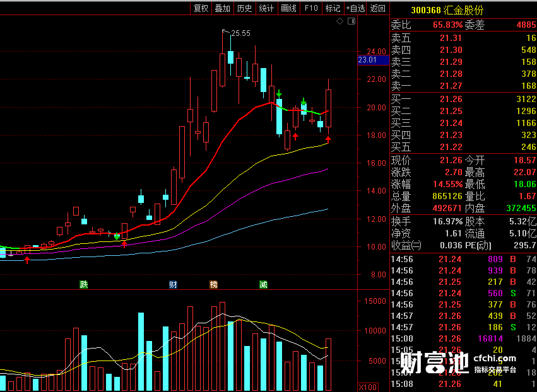This screenshot has height=392, width=537.
Task: Click the 14:56 trade row with 809
Action: (x=463, y=259)
